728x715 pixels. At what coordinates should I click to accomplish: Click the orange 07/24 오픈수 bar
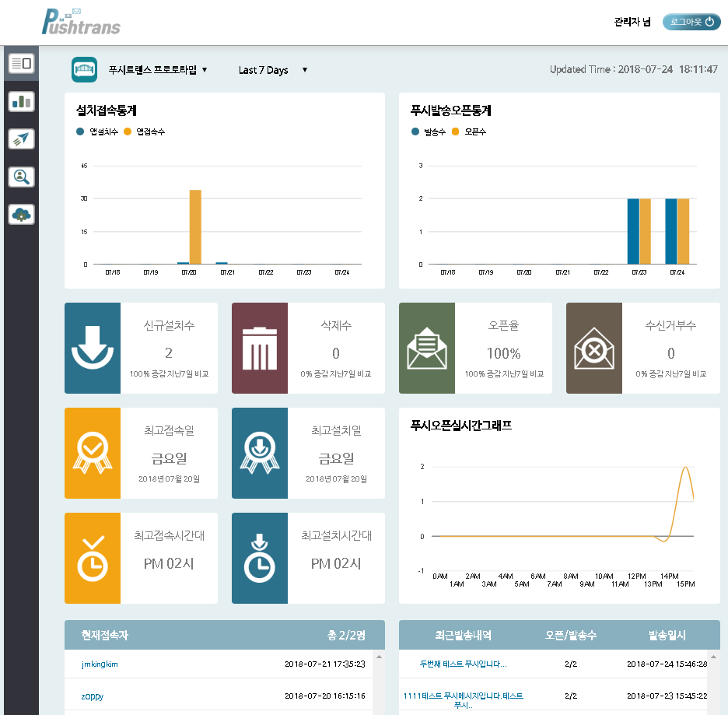click(683, 231)
